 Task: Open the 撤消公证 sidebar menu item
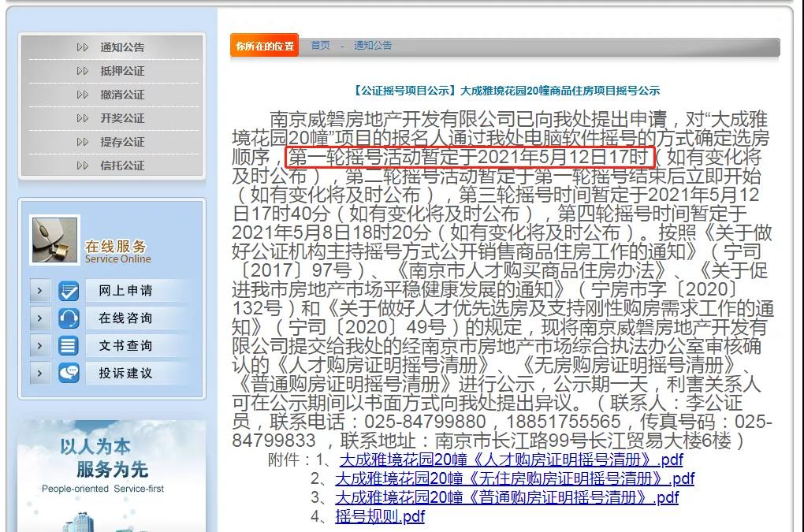(122, 95)
